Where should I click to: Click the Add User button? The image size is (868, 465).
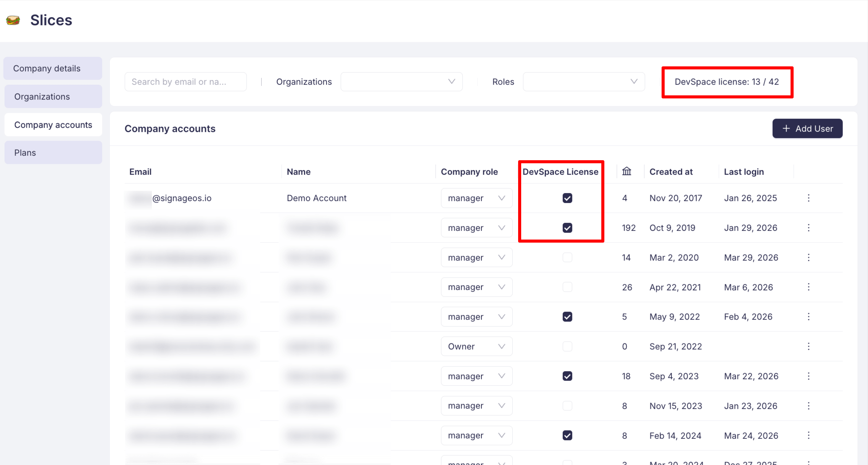click(807, 129)
